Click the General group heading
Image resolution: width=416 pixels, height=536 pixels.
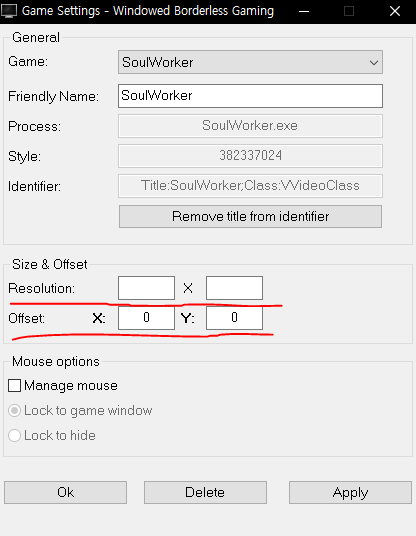[x=36, y=38]
